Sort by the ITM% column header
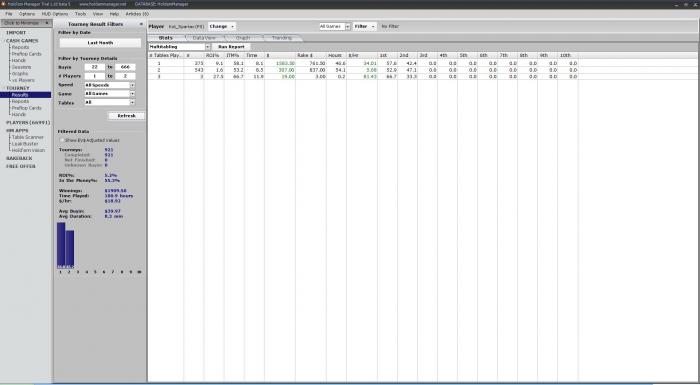The image size is (700, 385). (x=234, y=55)
